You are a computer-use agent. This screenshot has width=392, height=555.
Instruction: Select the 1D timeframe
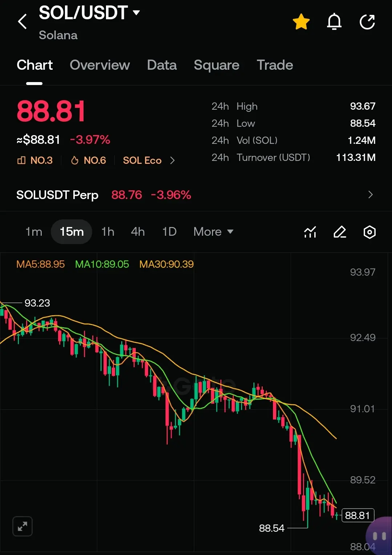169,232
